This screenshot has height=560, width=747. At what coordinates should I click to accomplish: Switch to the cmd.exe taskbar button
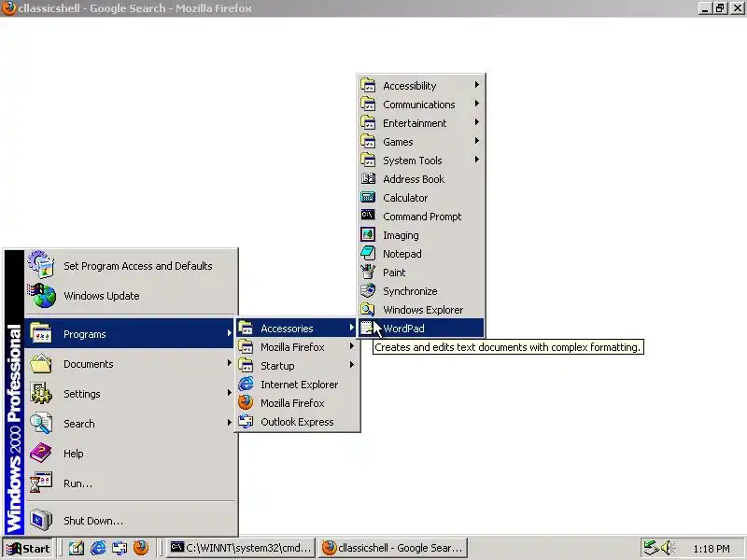click(241, 548)
